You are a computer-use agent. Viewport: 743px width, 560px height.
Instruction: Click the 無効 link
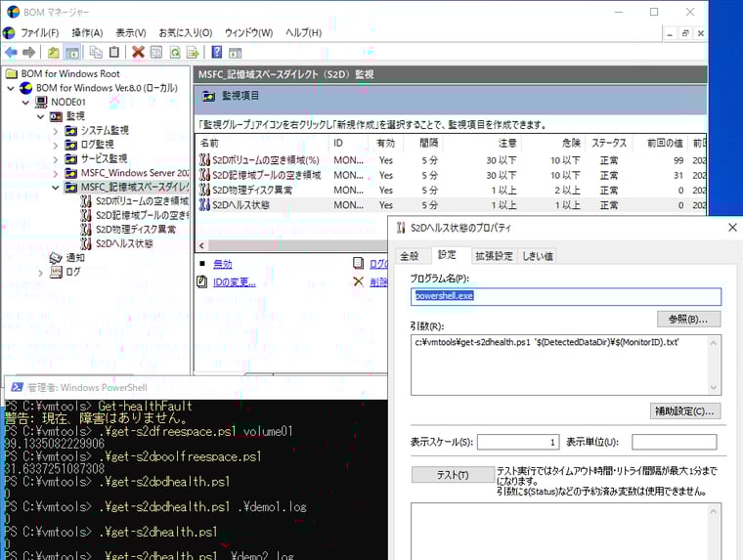(222, 264)
